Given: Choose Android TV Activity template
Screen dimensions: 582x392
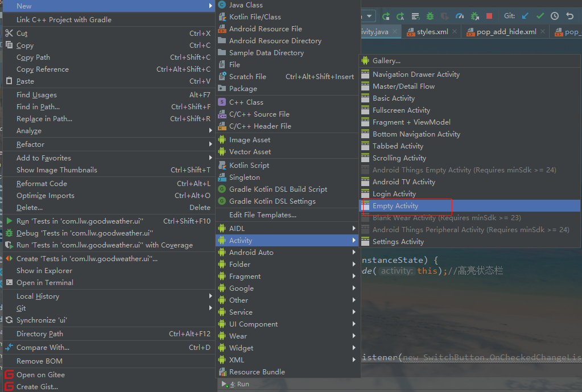Looking at the screenshot, I should pyautogui.click(x=470, y=182).
